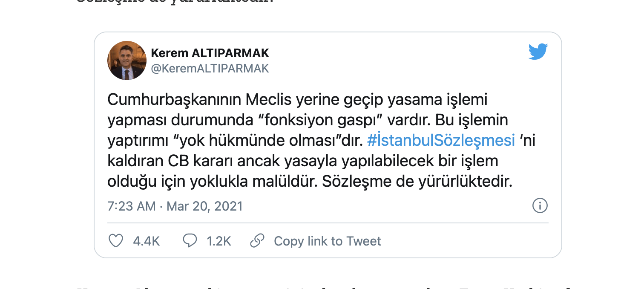
Task: Click the 4.4K likes count
Action: click(146, 241)
